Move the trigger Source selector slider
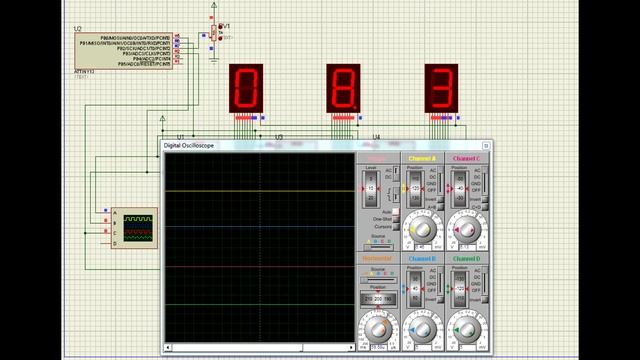The image size is (640, 360). point(379,247)
